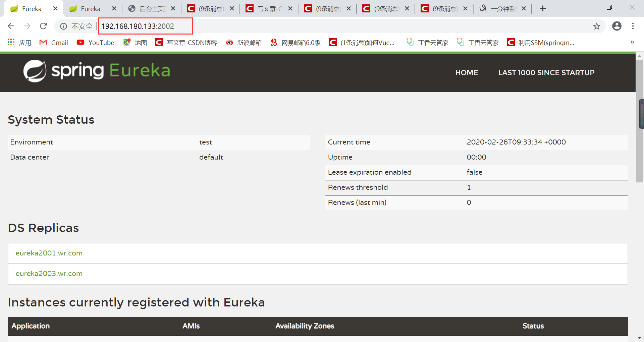Click the spring Eureka logo
This screenshot has width=644, height=342.
click(x=97, y=71)
